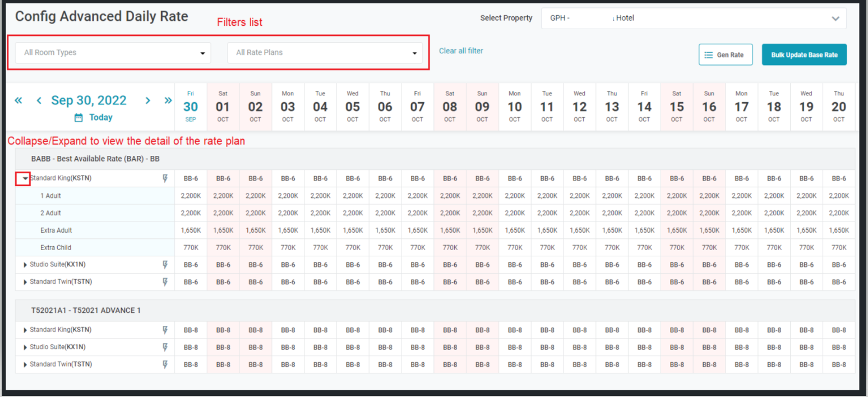Viewport: 868px width, 397px height.
Task: Click the Clear all filter link
Action: [460, 51]
